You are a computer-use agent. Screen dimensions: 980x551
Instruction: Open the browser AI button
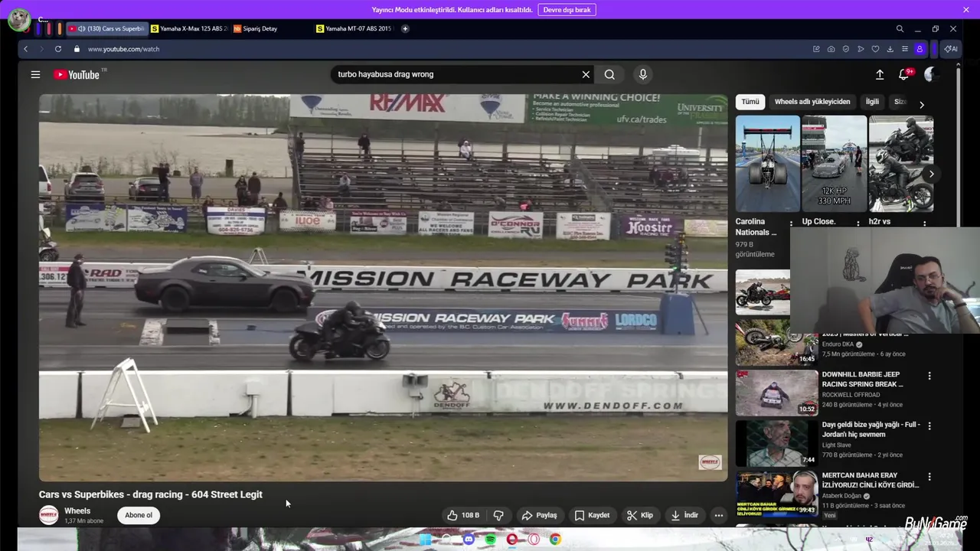coord(951,49)
